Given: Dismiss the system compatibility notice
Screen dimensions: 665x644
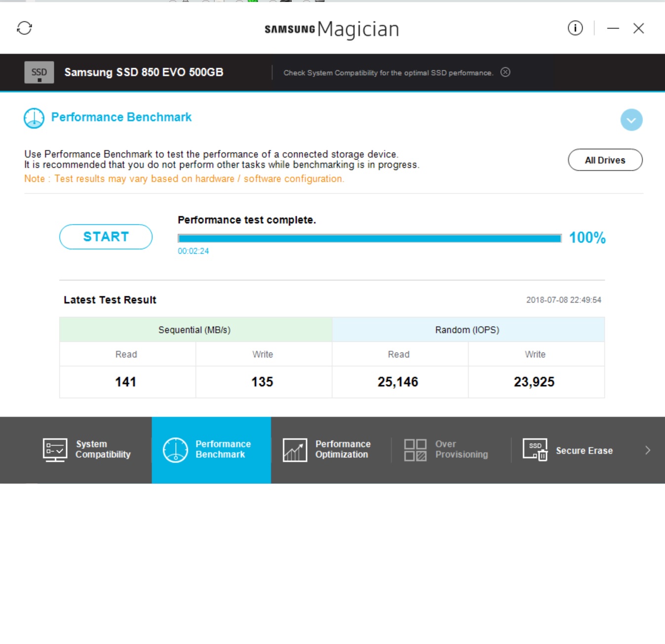Looking at the screenshot, I should pyautogui.click(x=505, y=73).
